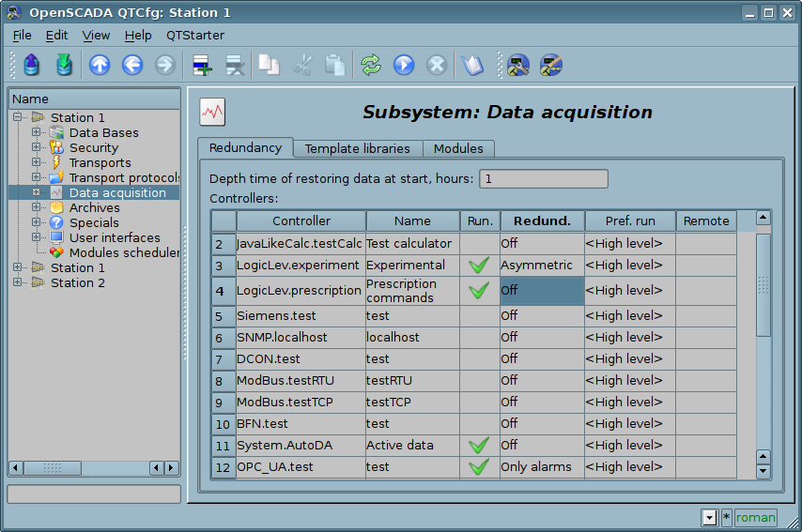
Task: Click the Remote column header
Action: pos(706,220)
